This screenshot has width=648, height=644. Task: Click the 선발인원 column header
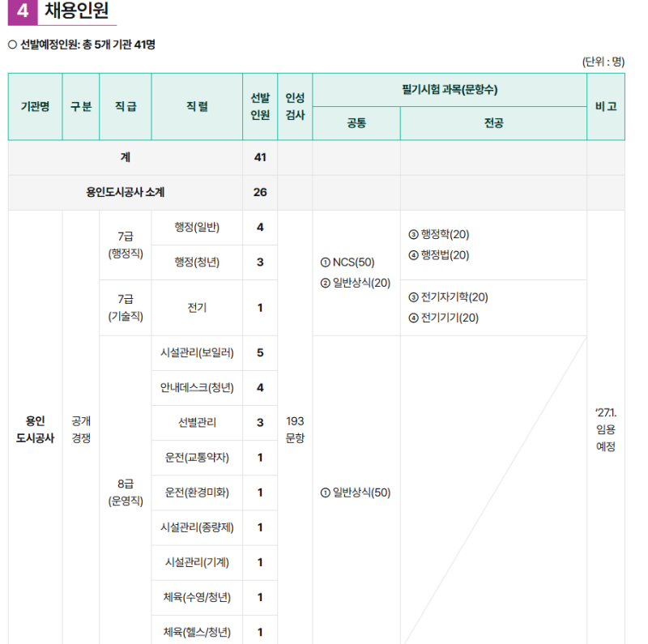(260, 107)
